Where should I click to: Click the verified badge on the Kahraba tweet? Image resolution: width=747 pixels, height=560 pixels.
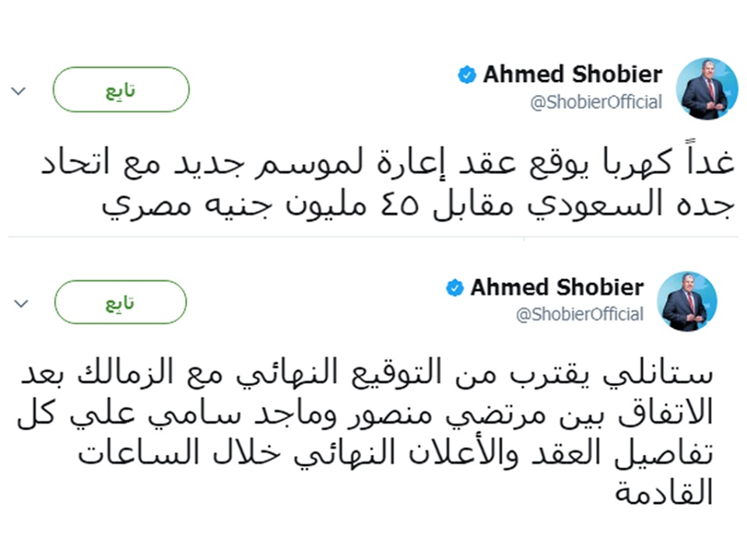tap(467, 75)
